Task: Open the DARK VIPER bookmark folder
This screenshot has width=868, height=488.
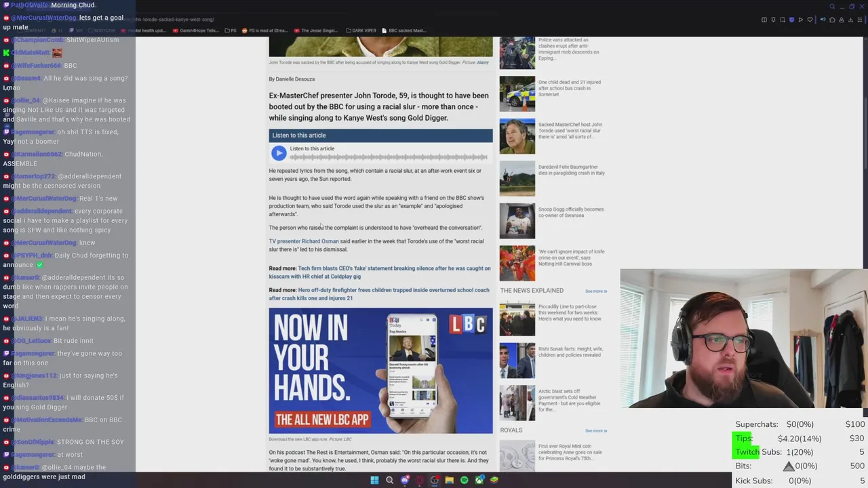Action: click(361, 30)
